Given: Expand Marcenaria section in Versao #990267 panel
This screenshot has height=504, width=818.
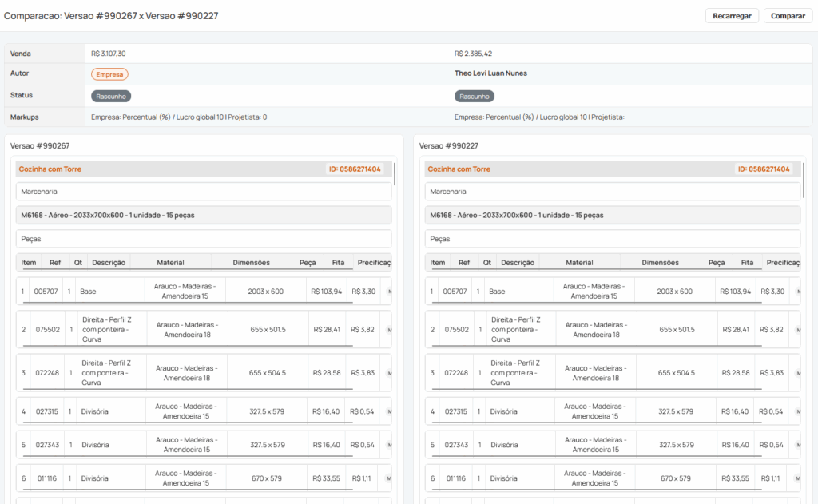Looking at the screenshot, I should coord(204,192).
